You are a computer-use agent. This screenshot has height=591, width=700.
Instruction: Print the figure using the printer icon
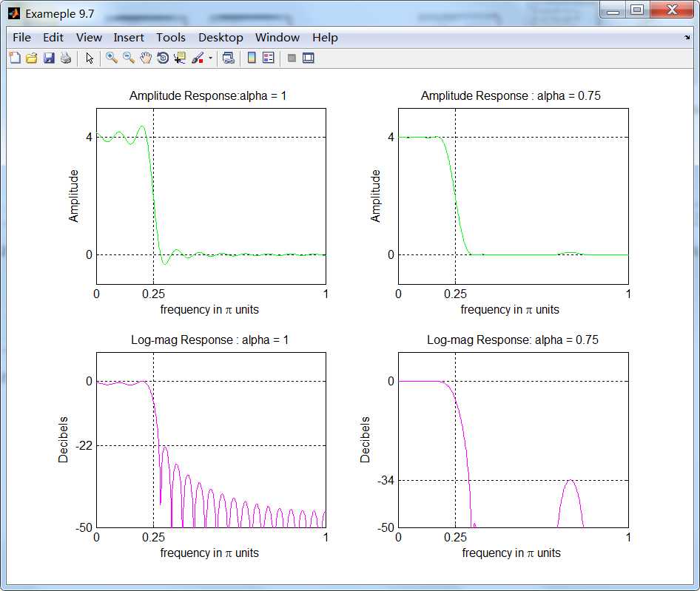click(x=66, y=58)
